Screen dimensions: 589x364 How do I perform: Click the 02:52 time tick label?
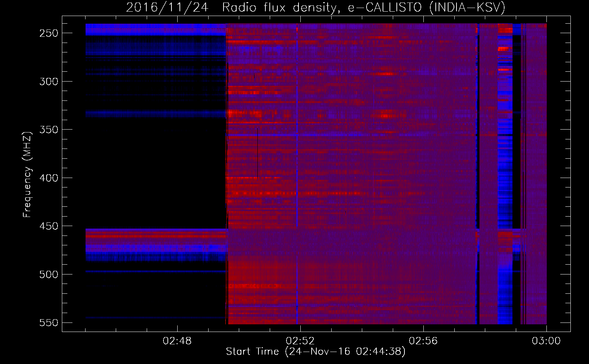click(300, 341)
